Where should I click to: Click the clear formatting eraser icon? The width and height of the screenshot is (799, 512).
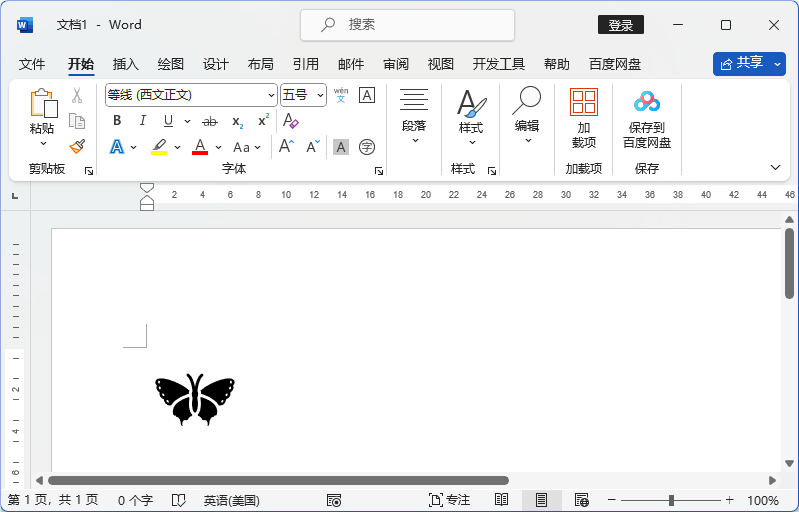(x=290, y=121)
